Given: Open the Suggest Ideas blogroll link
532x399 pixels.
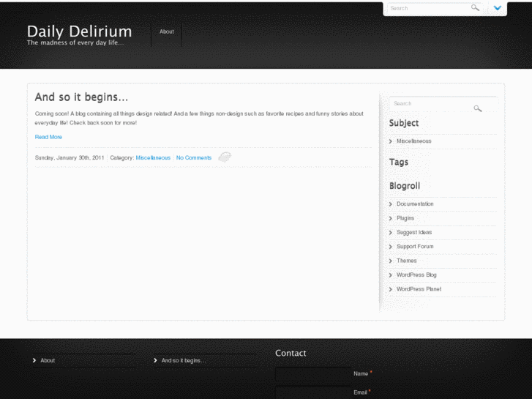Looking at the screenshot, I should click(414, 232).
